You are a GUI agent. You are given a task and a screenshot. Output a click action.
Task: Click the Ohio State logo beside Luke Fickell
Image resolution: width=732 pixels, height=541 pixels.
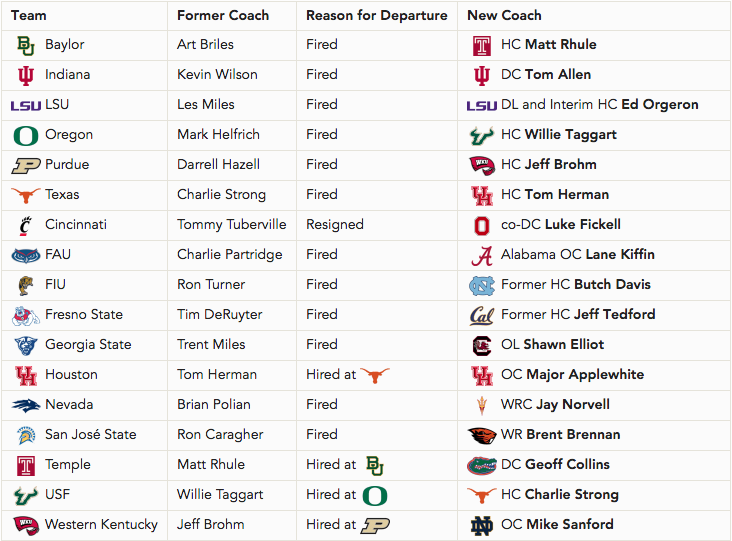(x=482, y=225)
